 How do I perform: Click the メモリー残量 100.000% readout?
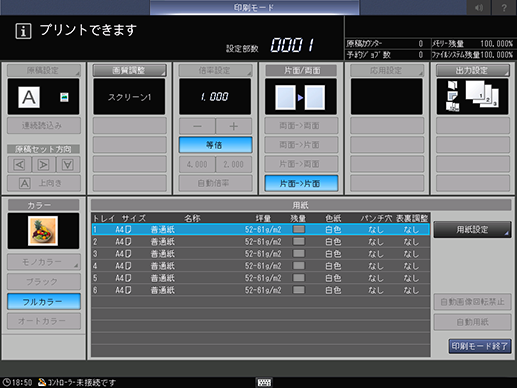point(472,44)
